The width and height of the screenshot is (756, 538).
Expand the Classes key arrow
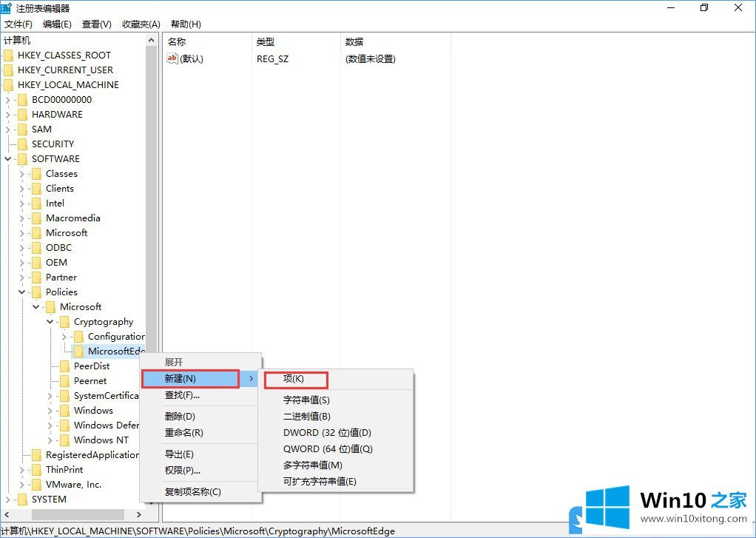[21, 174]
